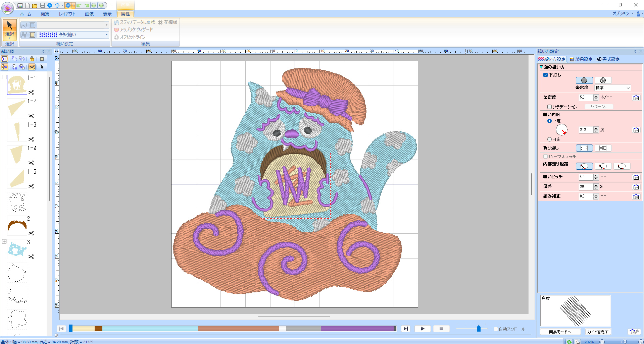Image resolution: width=644 pixels, height=344 pixels.
Task: Collapse group 1 in sewing order tree
Action: (4, 77)
